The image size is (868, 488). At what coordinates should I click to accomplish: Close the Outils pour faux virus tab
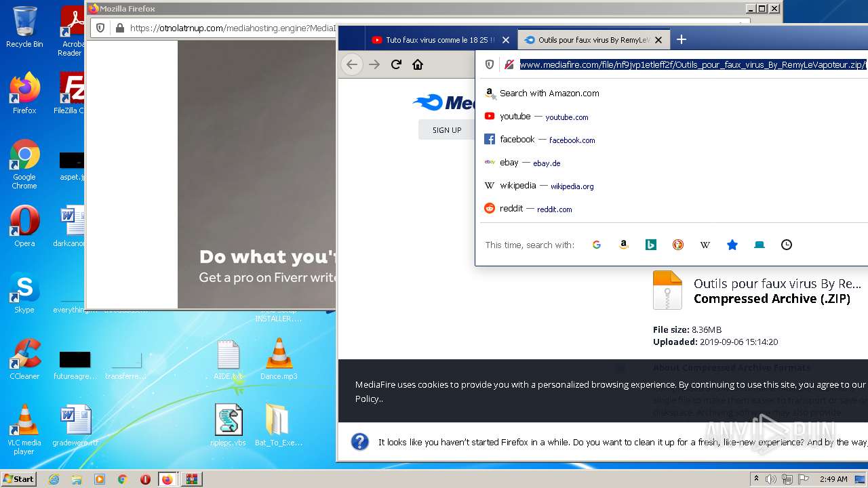(658, 40)
